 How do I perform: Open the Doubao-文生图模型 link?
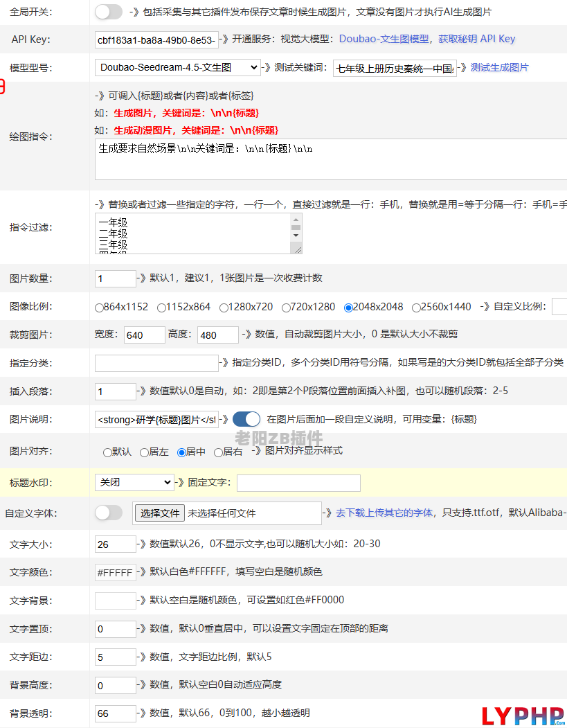(384, 39)
